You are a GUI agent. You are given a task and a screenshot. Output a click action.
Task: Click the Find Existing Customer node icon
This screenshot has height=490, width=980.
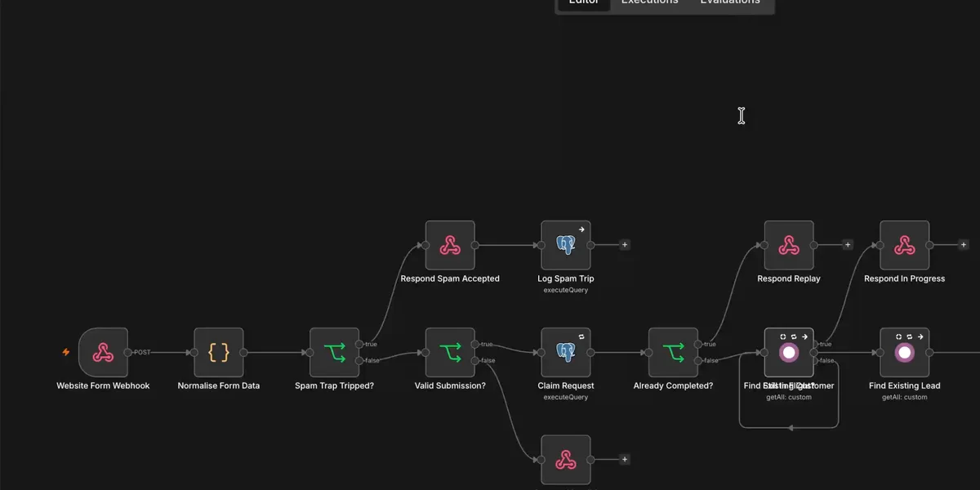coord(789,353)
